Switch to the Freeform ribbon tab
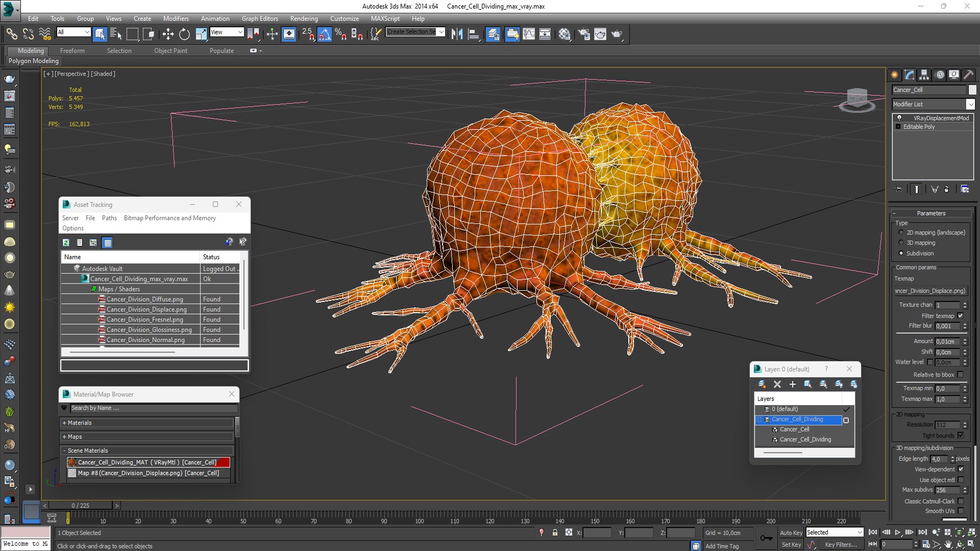 click(x=72, y=51)
